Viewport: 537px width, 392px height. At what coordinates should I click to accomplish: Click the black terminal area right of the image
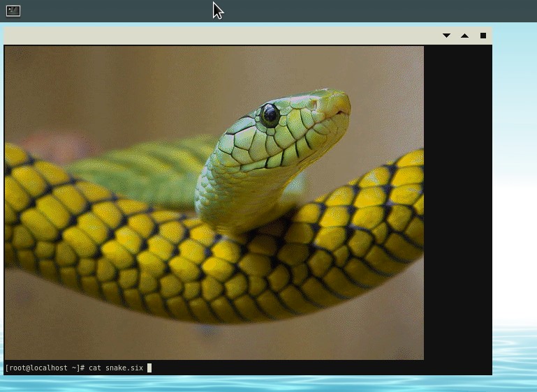(457, 202)
